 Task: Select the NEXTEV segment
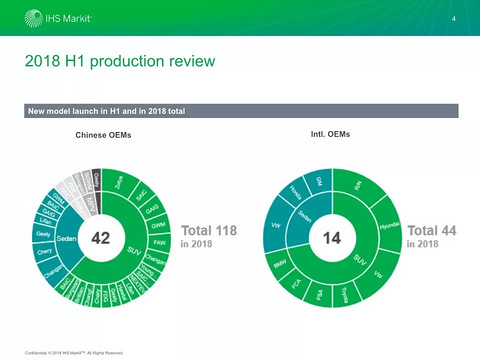137,284
